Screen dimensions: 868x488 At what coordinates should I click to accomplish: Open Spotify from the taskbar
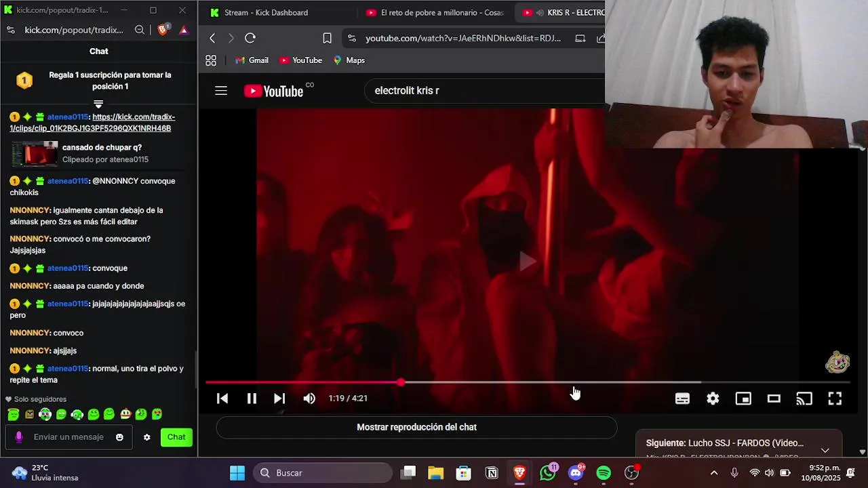click(x=604, y=473)
